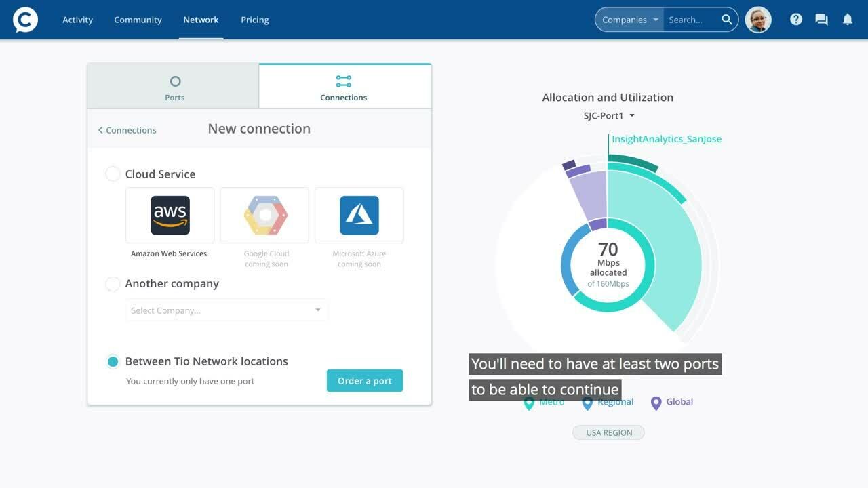Viewport: 868px width, 488px height.
Task: Choose the Another company radio option
Action: [x=113, y=284]
